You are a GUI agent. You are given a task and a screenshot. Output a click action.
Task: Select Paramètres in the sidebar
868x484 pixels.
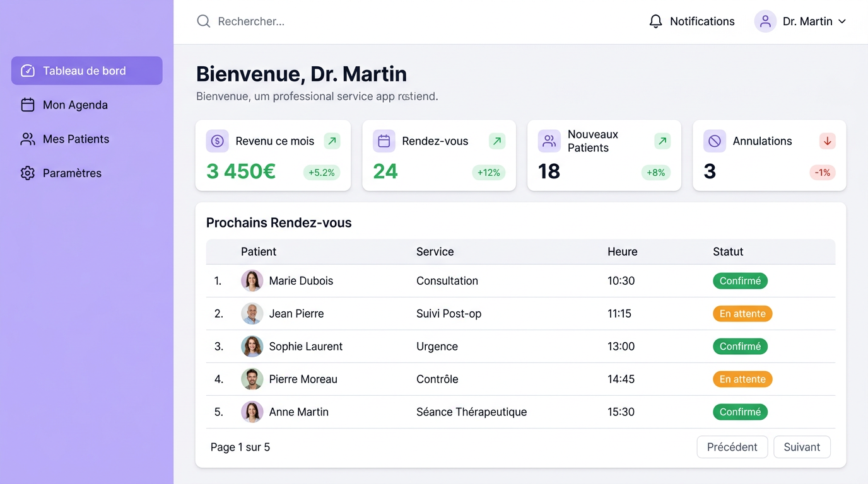[x=87, y=173]
